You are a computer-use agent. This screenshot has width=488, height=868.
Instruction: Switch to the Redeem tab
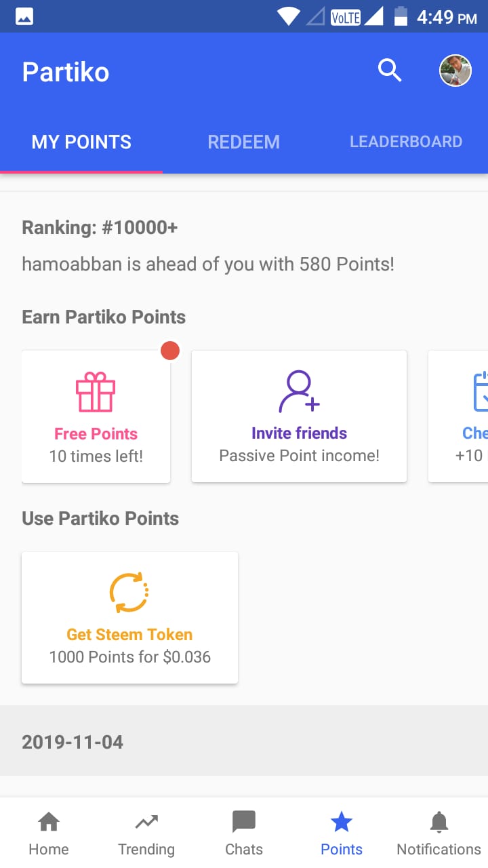[243, 142]
